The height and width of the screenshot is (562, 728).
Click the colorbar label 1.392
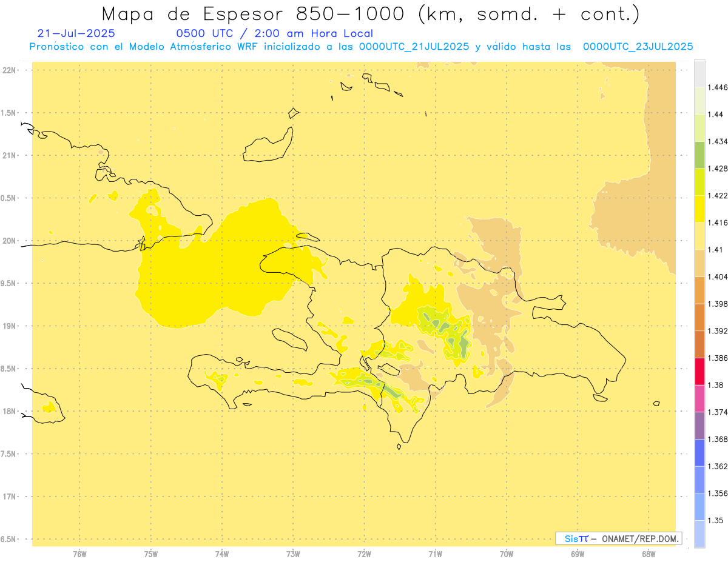click(x=718, y=330)
